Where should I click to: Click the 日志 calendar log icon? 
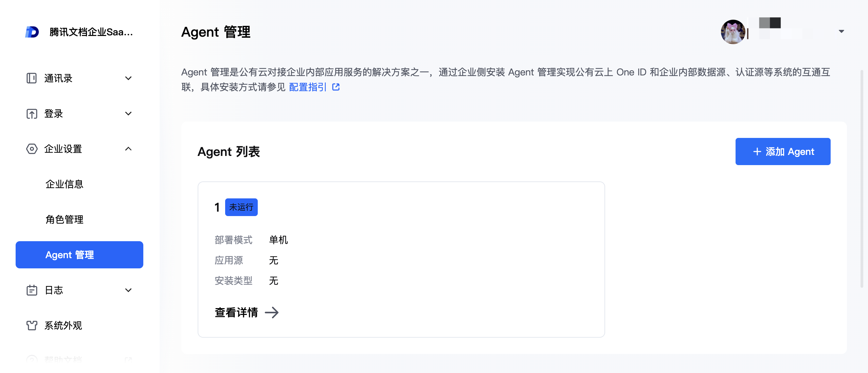coord(32,290)
